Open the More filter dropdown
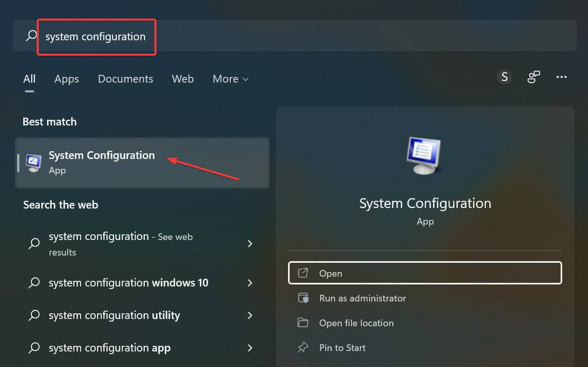The height and width of the screenshot is (367, 588). coord(230,78)
